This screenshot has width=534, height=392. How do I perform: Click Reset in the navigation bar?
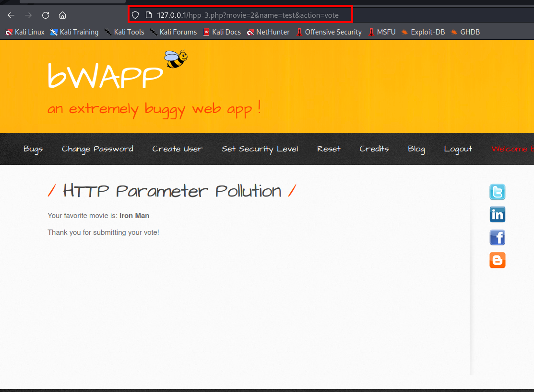pyautogui.click(x=329, y=149)
